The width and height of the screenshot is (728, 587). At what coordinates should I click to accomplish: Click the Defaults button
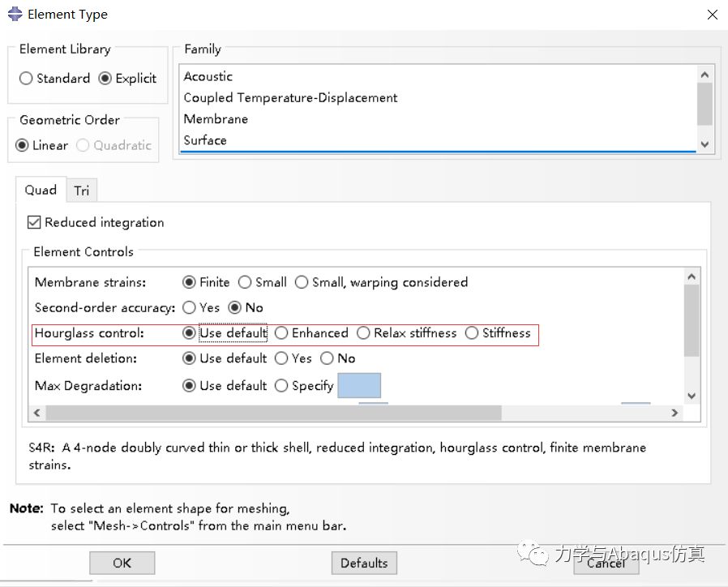pyautogui.click(x=364, y=563)
